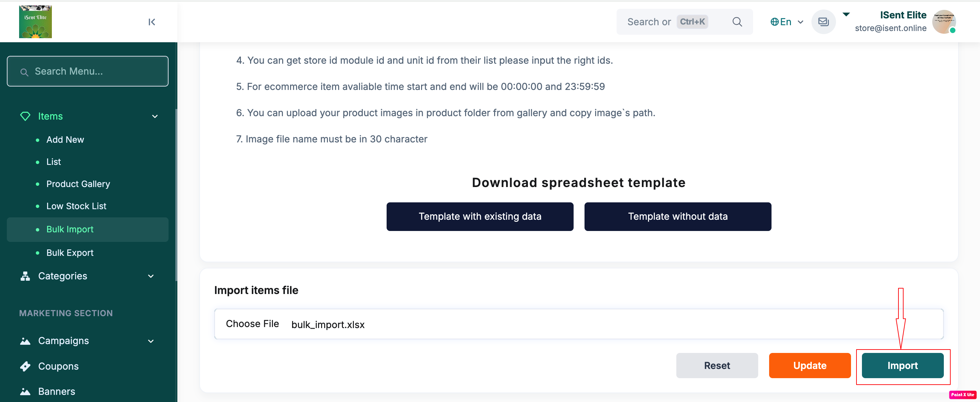Open the En language dropdown
980x402 pixels.
(787, 22)
